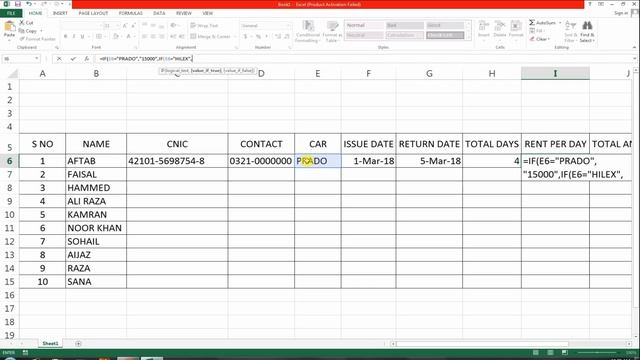640x360 pixels.
Task: Click Sign in link
Action: pos(621,13)
